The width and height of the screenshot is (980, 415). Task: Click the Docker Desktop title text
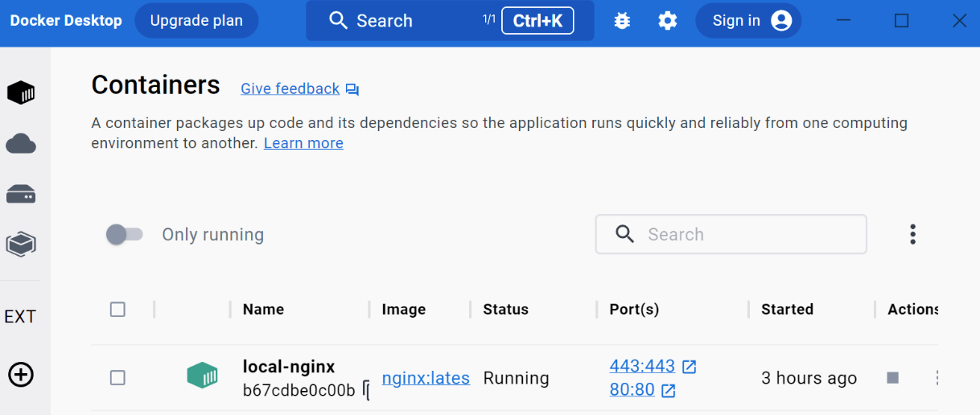pos(66,21)
